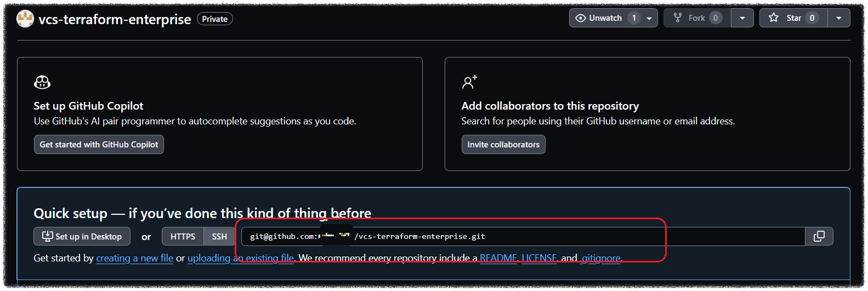This screenshot has width=868, height=291.
Task: Click the add person collaborator icon
Action: coord(469,82)
